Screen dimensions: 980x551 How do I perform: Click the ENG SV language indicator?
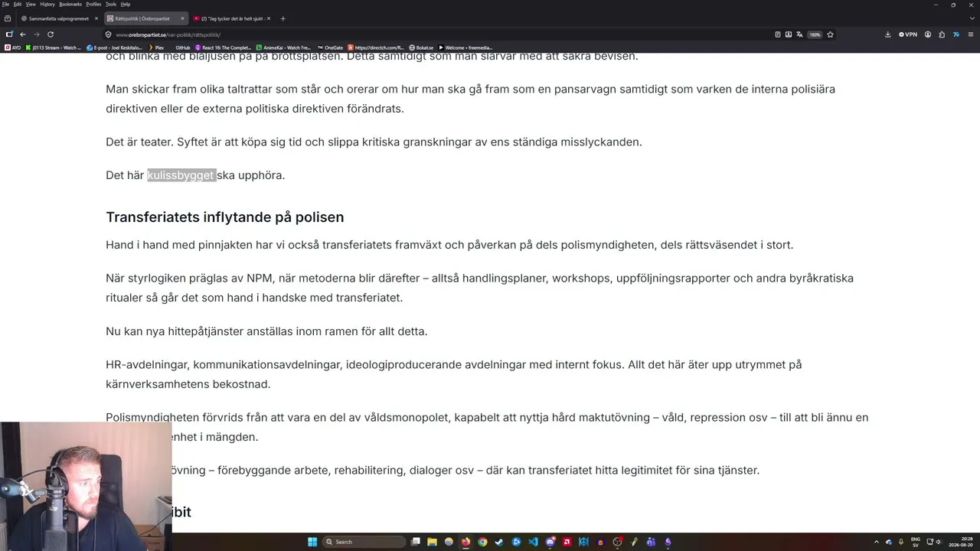(x=916, y=542)
